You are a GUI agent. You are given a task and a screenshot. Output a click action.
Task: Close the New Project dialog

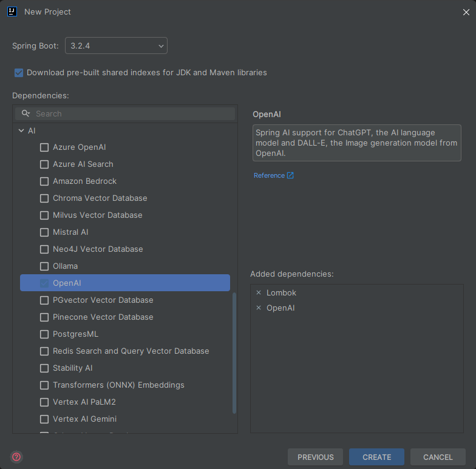[x=466, y=12]
